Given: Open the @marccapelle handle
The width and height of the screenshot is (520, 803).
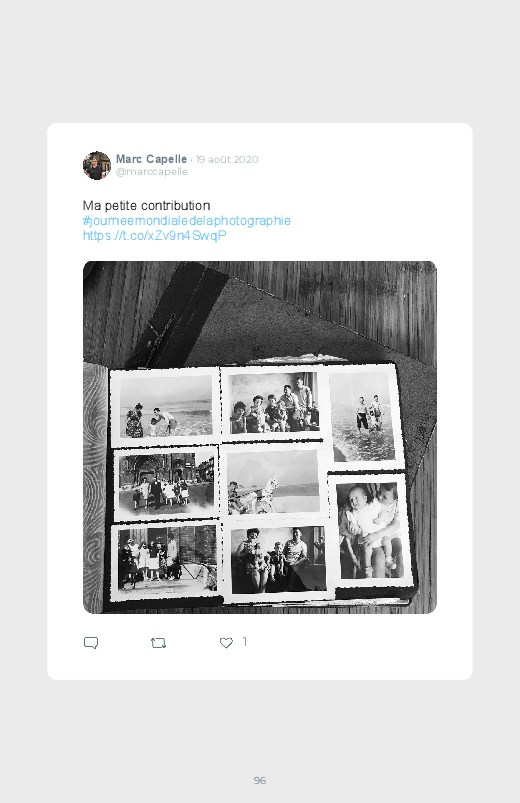Looking at the screenshot, I should point(152,172).
